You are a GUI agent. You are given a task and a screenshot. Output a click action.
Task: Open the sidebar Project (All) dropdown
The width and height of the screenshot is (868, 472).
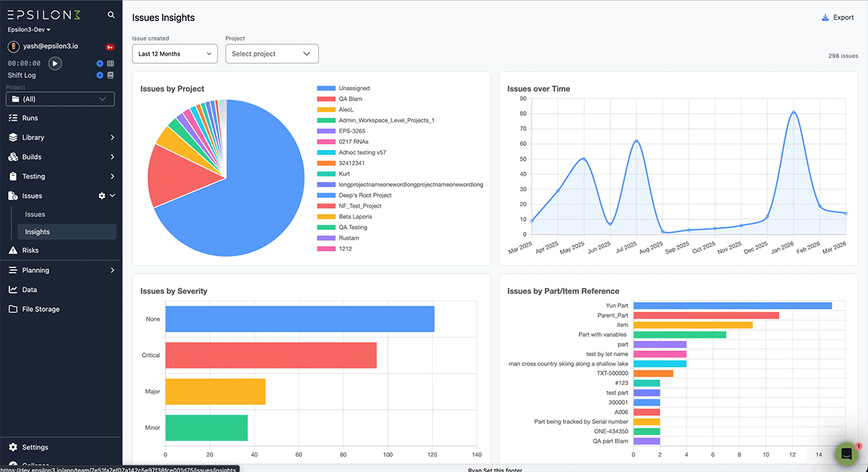coord(60,98)
